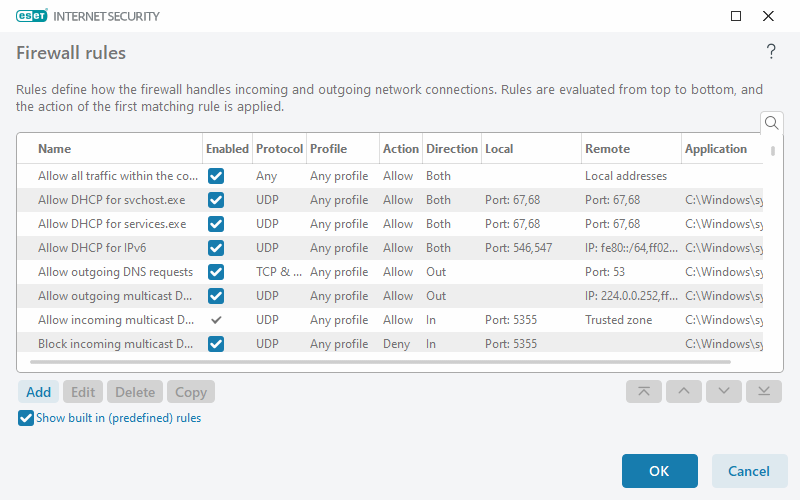Select the Allow incoming multicast rule row
The height and width of the screenshot is (500, 800).
click(x=110, y=320)
